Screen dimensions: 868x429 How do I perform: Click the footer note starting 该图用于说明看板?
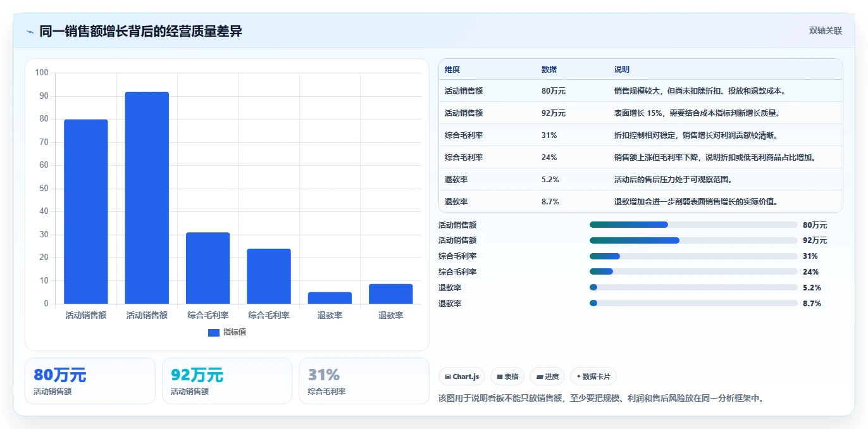point(602,399)
